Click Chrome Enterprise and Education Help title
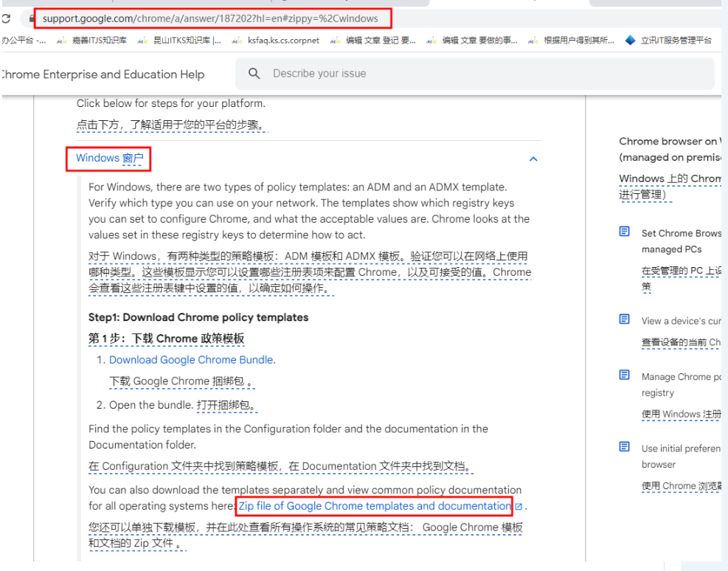This screenshot has height=571, width=728. pos(103,75)
